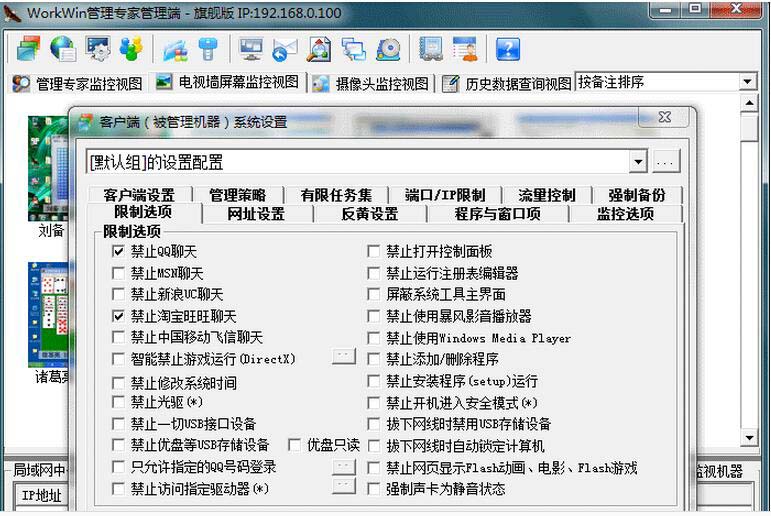Click the user list person icon
Viewport: 771px width, 516px height.
coord(465,49)
